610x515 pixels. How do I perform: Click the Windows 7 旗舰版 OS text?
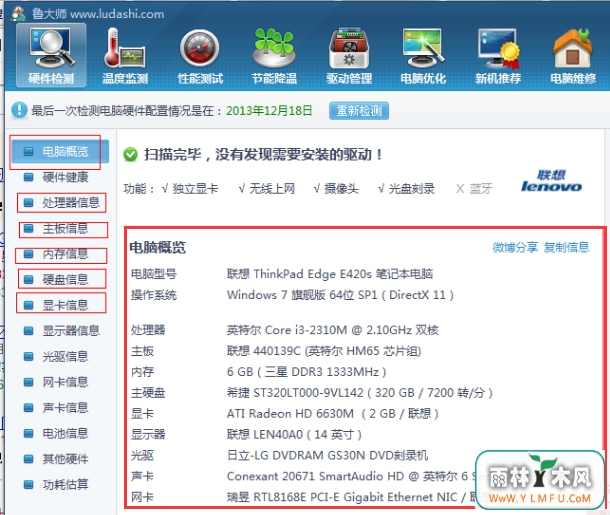point(340,295)
